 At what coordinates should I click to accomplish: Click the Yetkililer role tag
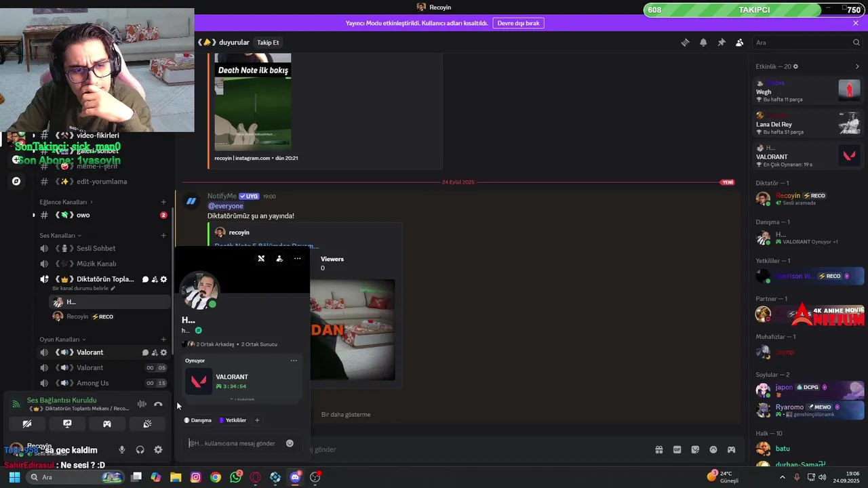[x=233, y=420]
